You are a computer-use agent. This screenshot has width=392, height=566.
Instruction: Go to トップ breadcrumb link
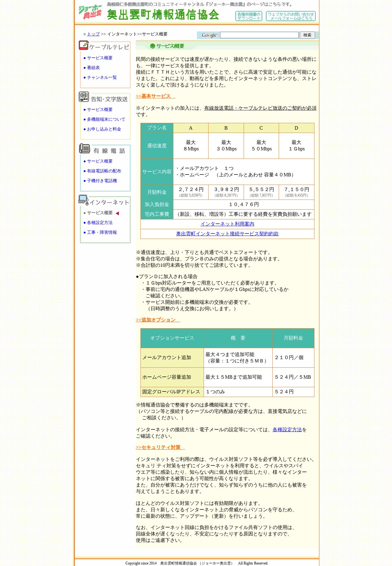93,34
